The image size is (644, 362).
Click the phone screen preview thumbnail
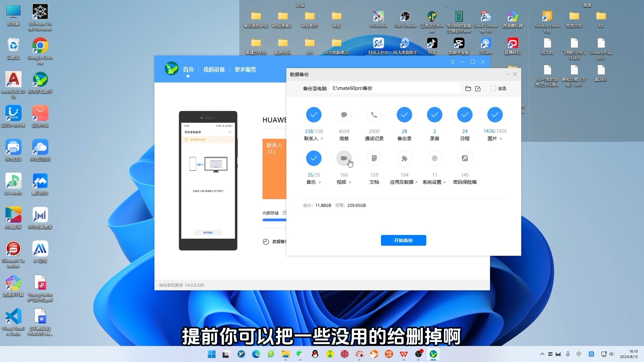[208, 181]
